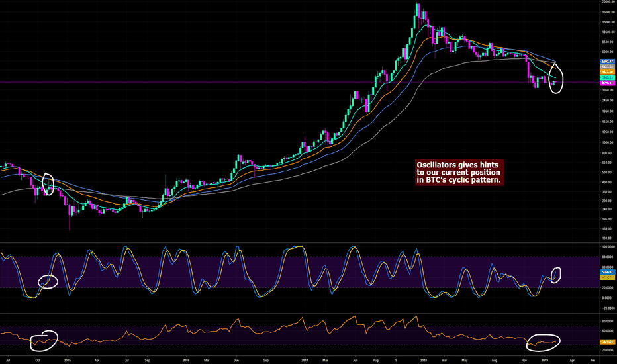Click the -20.0000 stochastic axis label
Viewport: 617px width, 364px height.
(x=608, y=308)
